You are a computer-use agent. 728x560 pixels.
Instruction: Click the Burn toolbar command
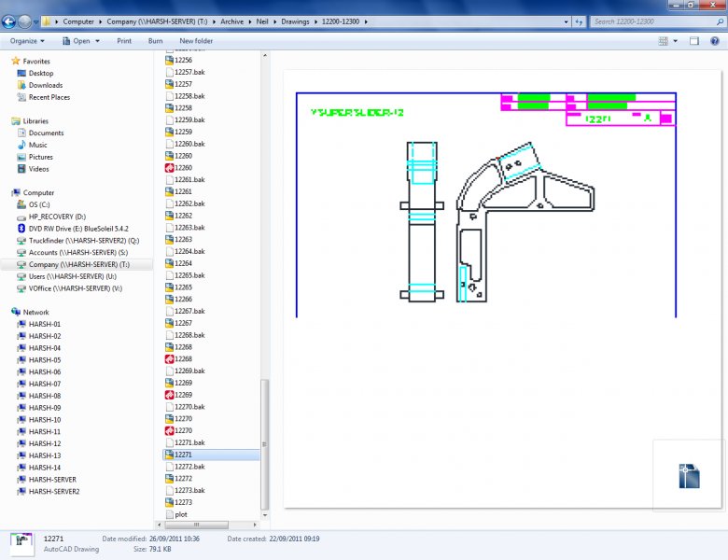(x=155, y=41)
